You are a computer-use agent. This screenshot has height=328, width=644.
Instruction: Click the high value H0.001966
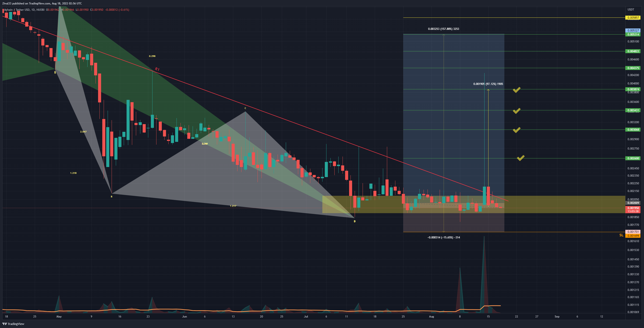point(67,10)
